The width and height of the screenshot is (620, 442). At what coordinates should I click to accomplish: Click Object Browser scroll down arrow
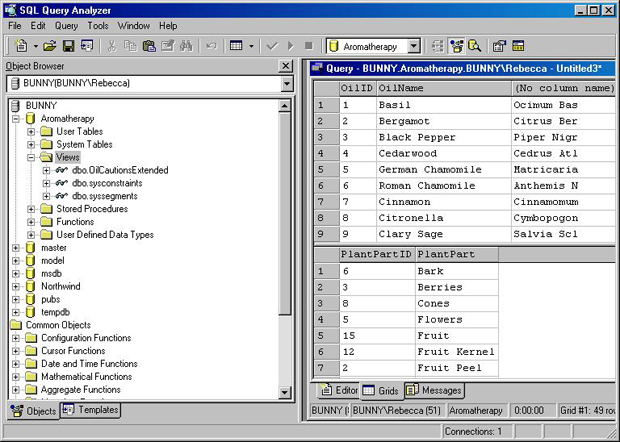[x=285, y=392]
